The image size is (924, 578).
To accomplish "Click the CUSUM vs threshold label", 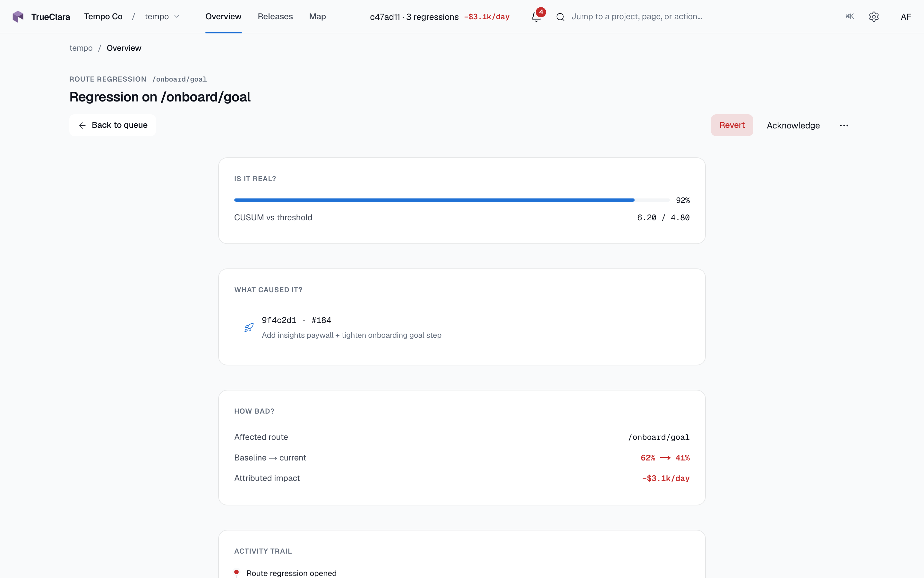I will (x=273, y=217).
